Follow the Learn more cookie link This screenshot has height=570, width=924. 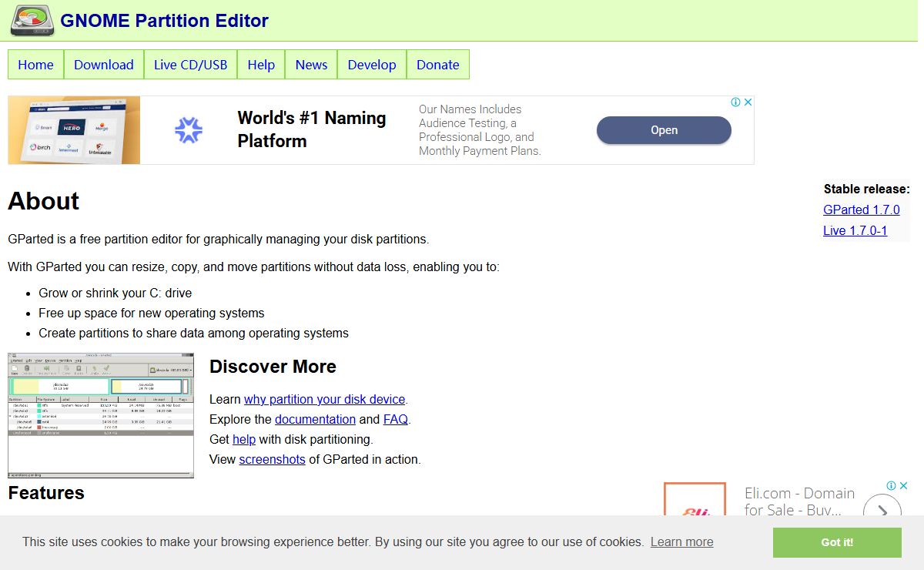coord(681,542)
